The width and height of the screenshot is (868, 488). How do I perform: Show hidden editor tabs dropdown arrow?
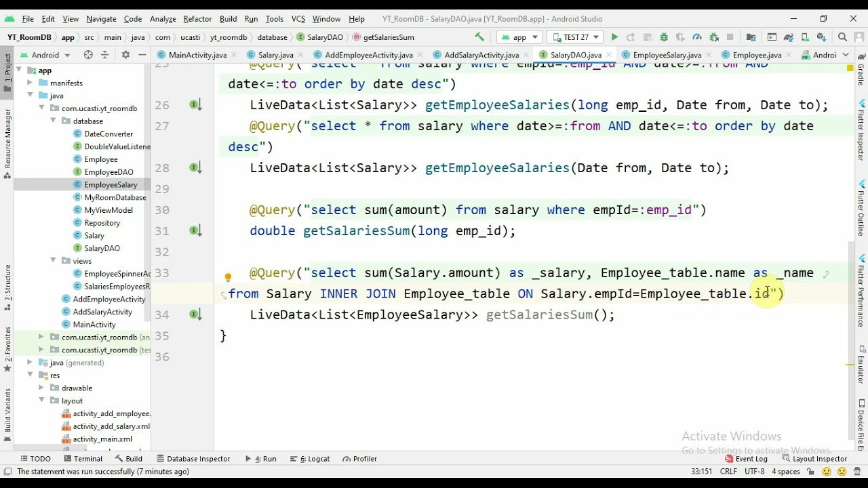point(846,55)
